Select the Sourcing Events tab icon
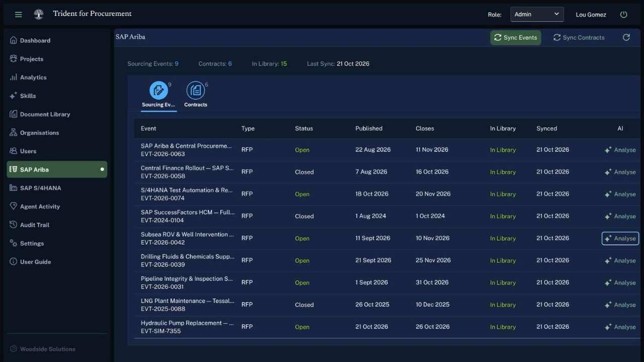Image resolution: width=644 pixels, height=362 pixels. tap(158, 90)
